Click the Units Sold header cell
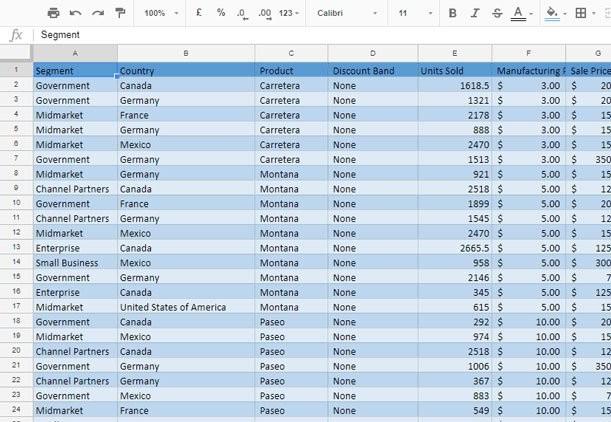Viewport: 611px width, 422px height. [x=455, y=71]
